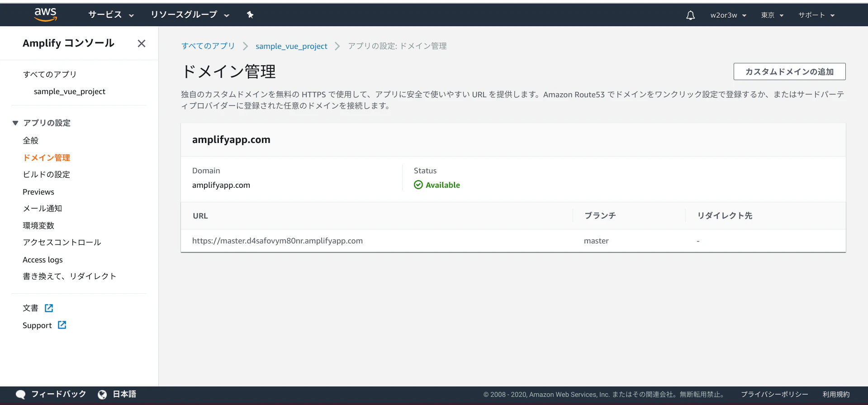
Task: Click the master.d4safovym80nr.amplifyapp.com URL
Action: tap(277, 241)
